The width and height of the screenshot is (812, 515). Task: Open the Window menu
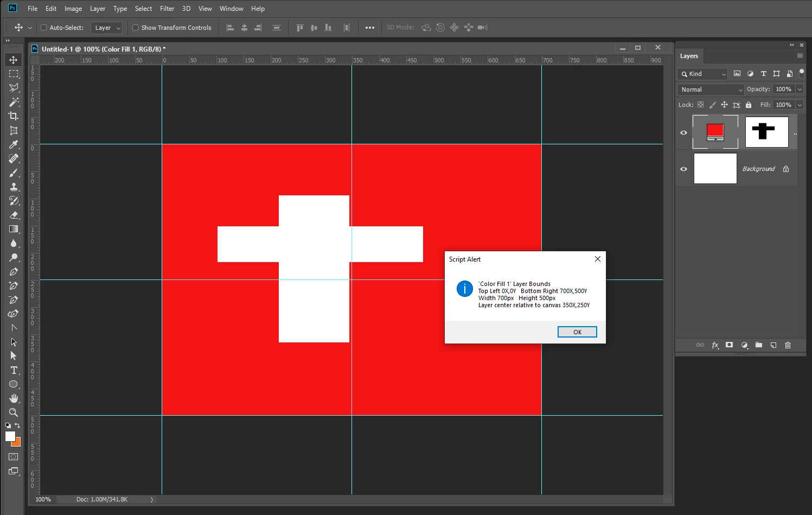coord(231,9)
